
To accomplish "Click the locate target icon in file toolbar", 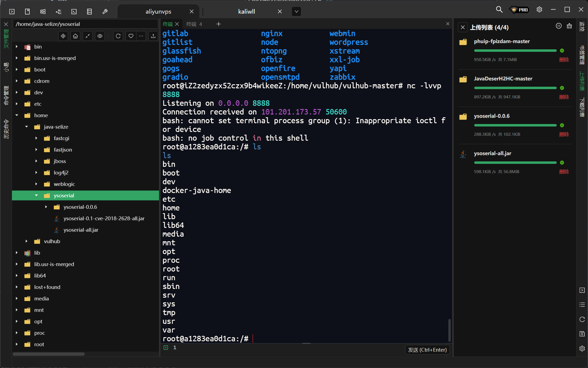I will click(63, 36).
